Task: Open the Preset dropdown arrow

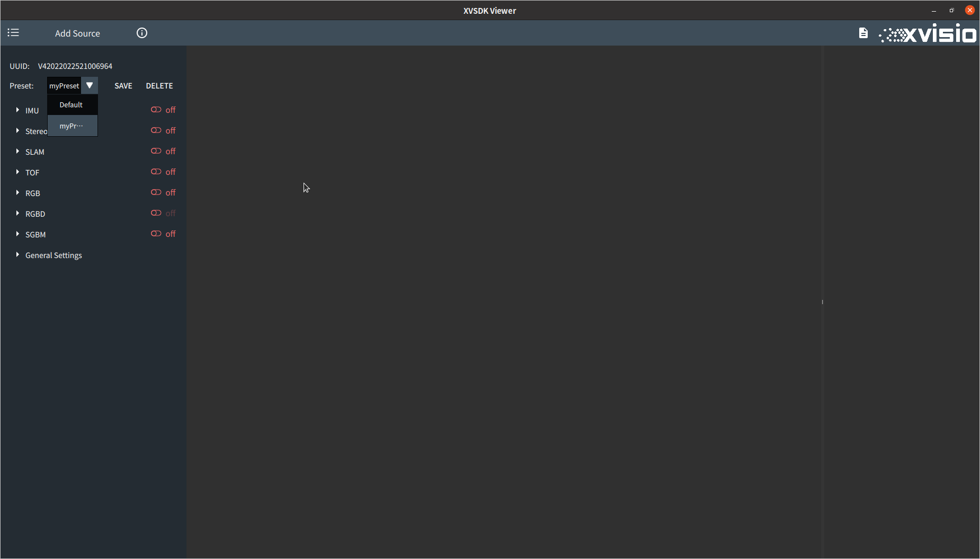Action: pos(90,85)
